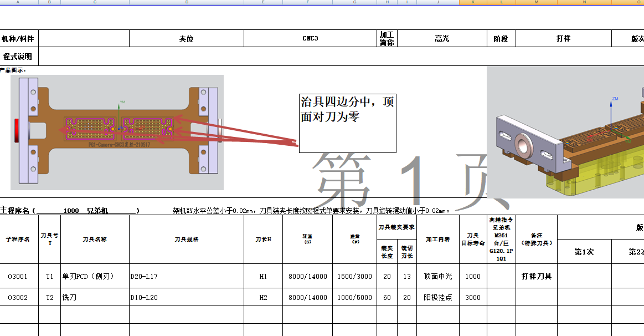Click the fixture product image on the left

click(x=116, y=131)
